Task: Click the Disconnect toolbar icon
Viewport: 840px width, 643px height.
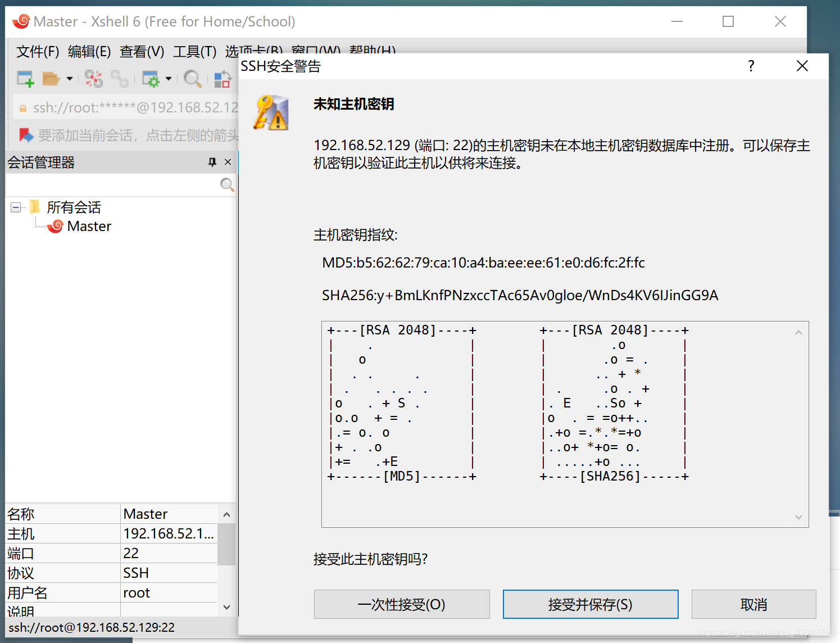Action: coord(94,79)
